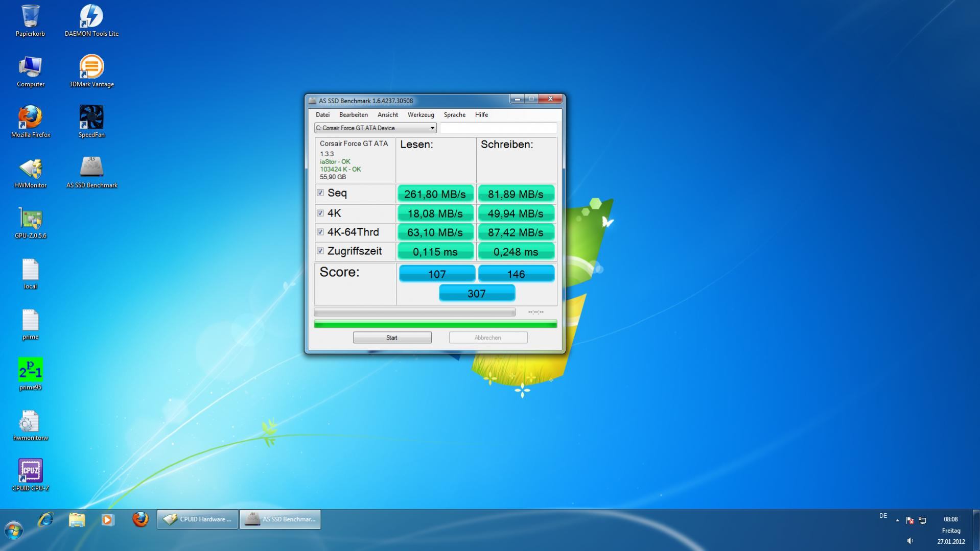Select the GPU-Z.0.5.6 desktop icon

pos(30,223)
